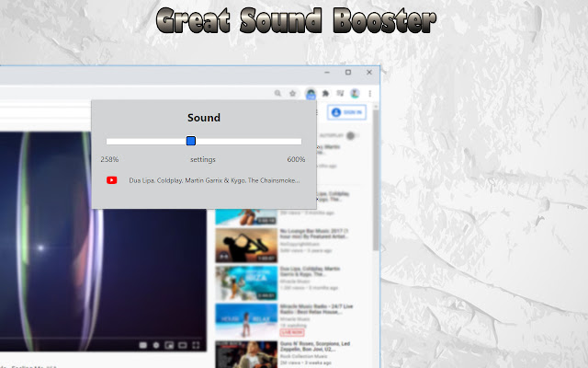Open the Ibiza video thumbnail

246,282
